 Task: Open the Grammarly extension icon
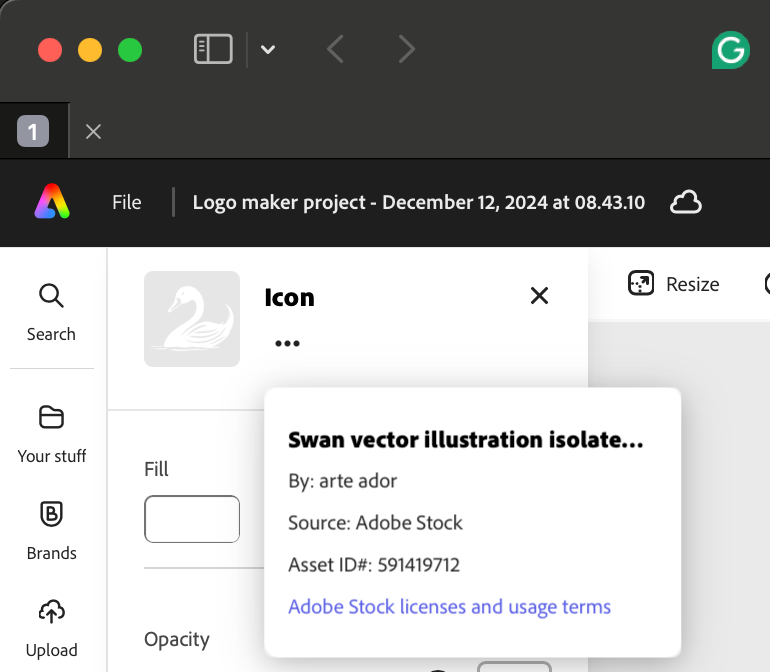(x=730, y=50)
